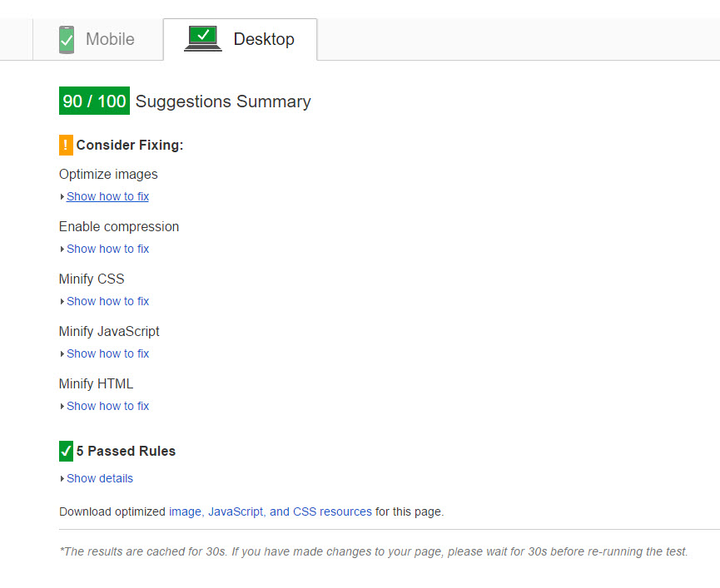Image resolution: width=720 pixels, height=588 pixels.
Task: Expand the arrow under Optimize images
Action: (x=62, y=197)
